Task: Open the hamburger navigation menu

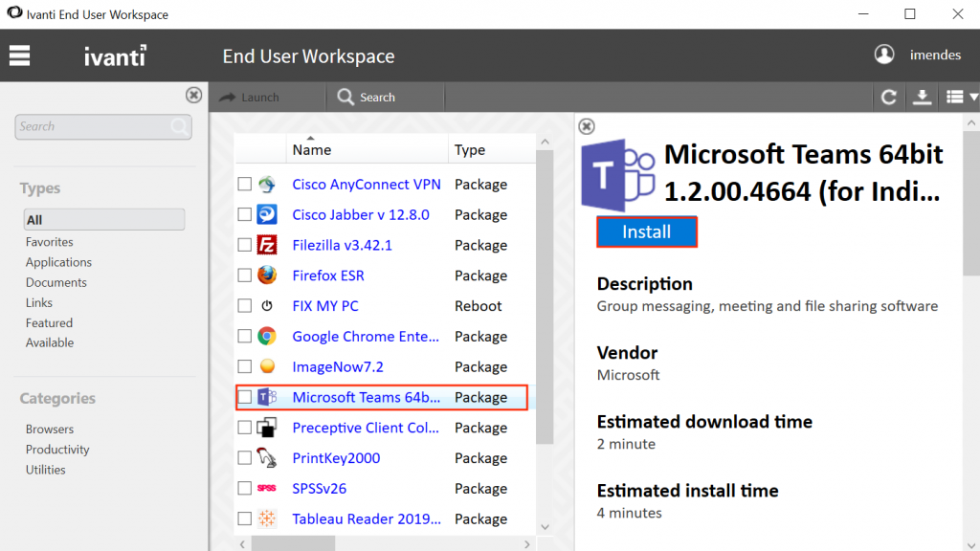Action: [19, 55]
